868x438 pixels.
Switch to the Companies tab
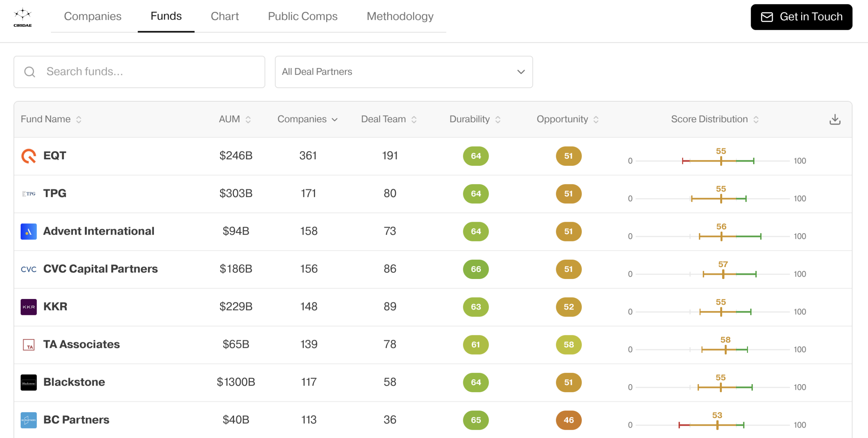click(x=93, y=16)
